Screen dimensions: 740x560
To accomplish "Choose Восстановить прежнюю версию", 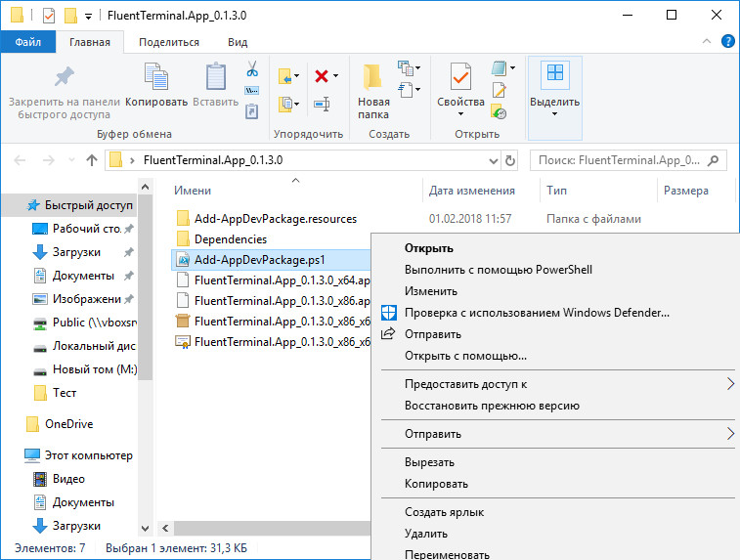I will (x=492, y=406).
